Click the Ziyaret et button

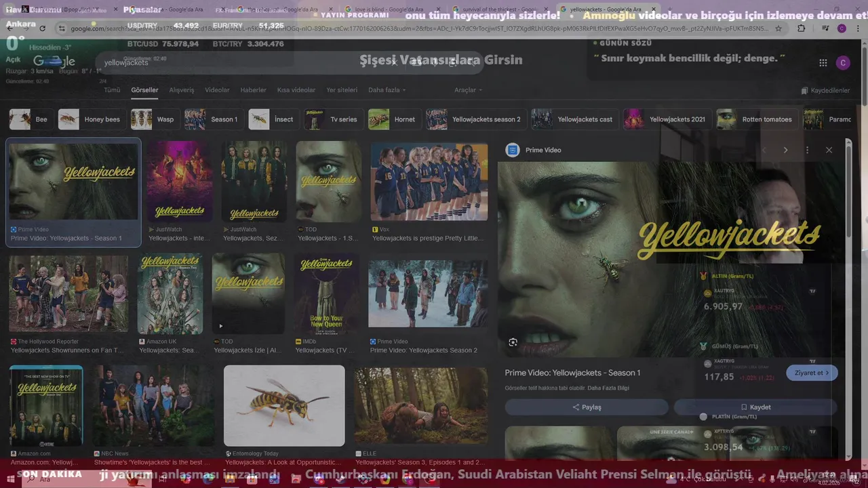point(812,373)
